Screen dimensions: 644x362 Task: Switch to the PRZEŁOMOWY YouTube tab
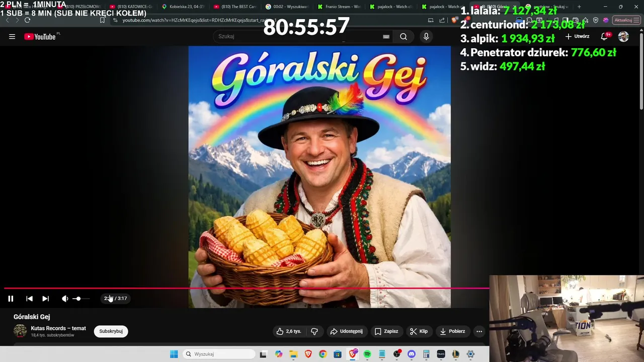[80, 7]
